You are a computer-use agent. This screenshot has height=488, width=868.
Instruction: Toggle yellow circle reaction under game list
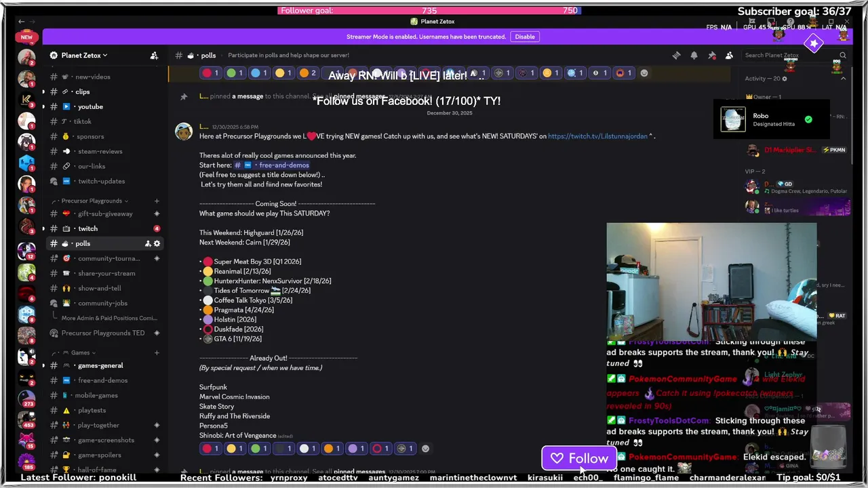(235, 449)
